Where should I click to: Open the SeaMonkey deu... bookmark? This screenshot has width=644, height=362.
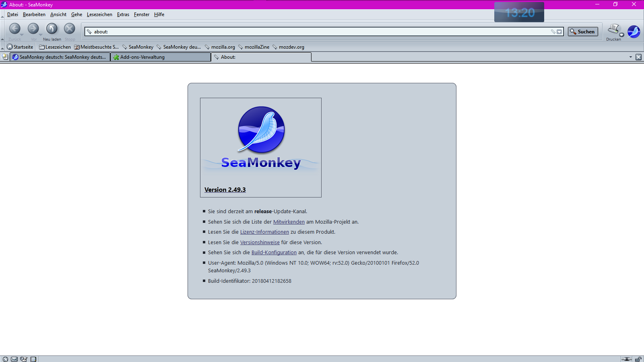179,47
